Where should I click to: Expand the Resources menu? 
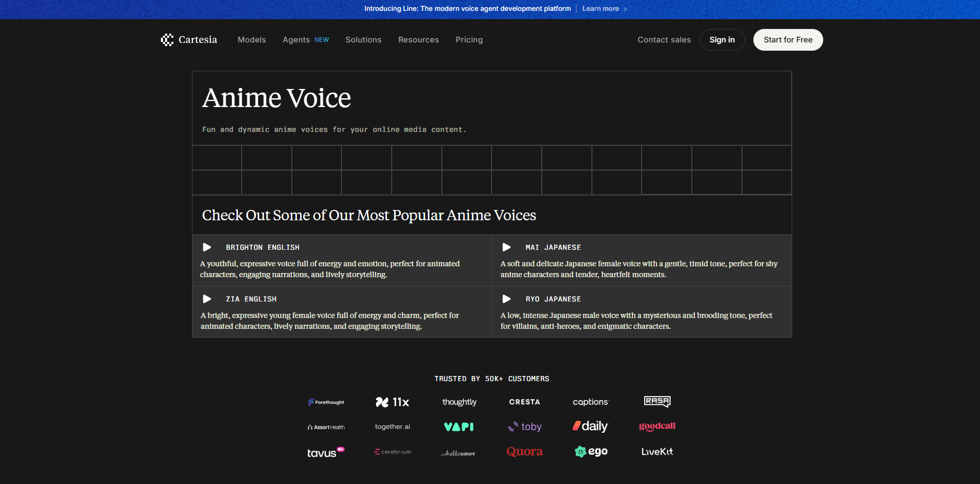point(418,39)
